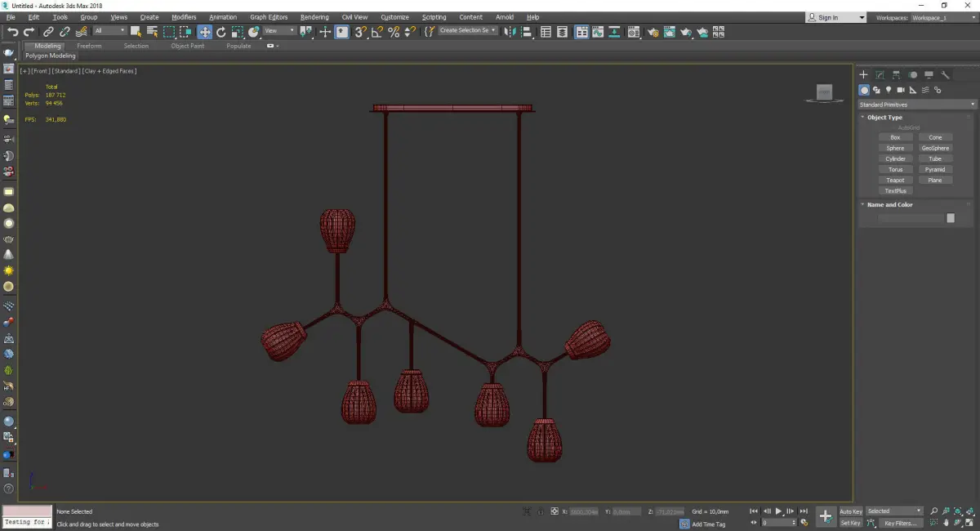980x531 pixels.
Task: Open the Graph Editors menu
Action: [x=269, y=17]
